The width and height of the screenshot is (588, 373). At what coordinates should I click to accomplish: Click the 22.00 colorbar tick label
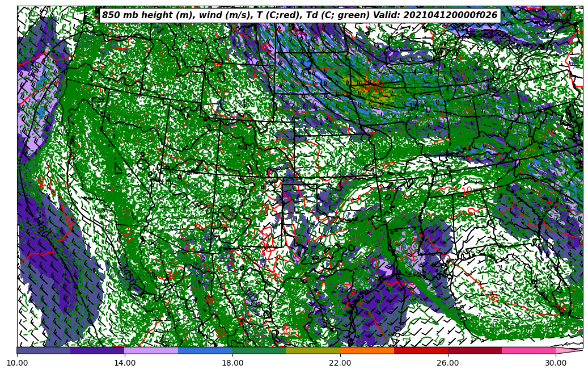pos(340,363)
